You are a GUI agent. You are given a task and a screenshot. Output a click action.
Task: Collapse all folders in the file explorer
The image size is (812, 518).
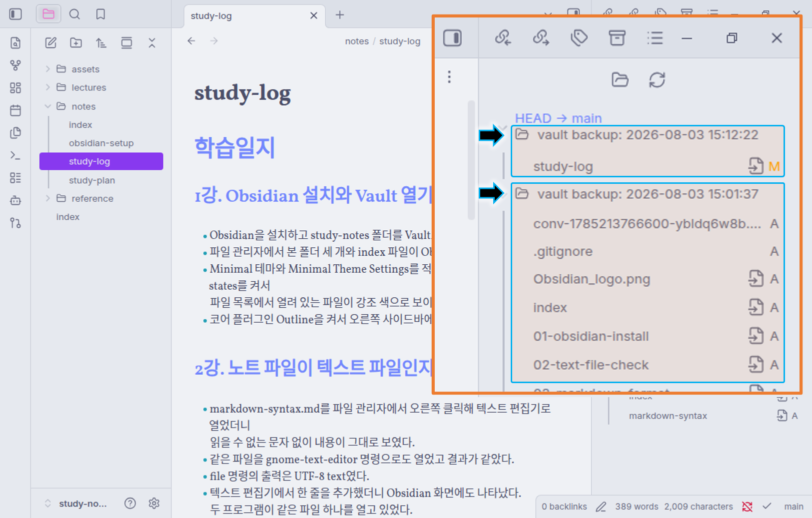[x=152, y=43]
